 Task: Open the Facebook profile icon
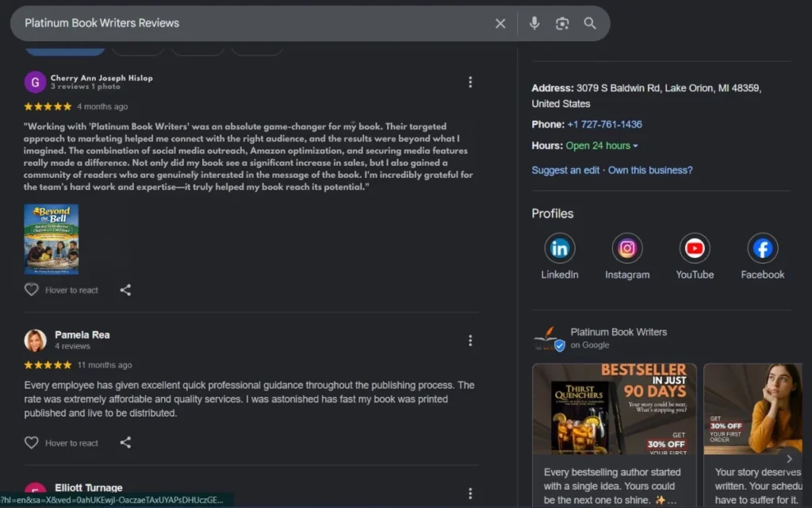(762, 248)
